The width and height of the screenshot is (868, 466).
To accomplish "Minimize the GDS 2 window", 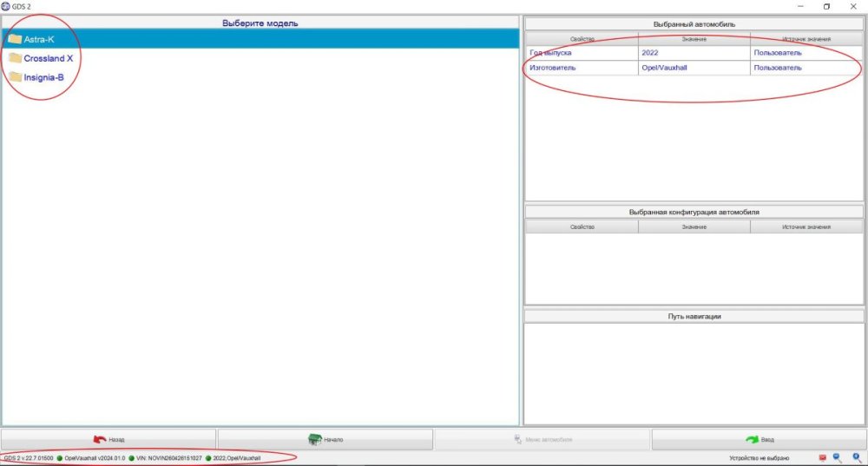I will click(x=800, y=7).
